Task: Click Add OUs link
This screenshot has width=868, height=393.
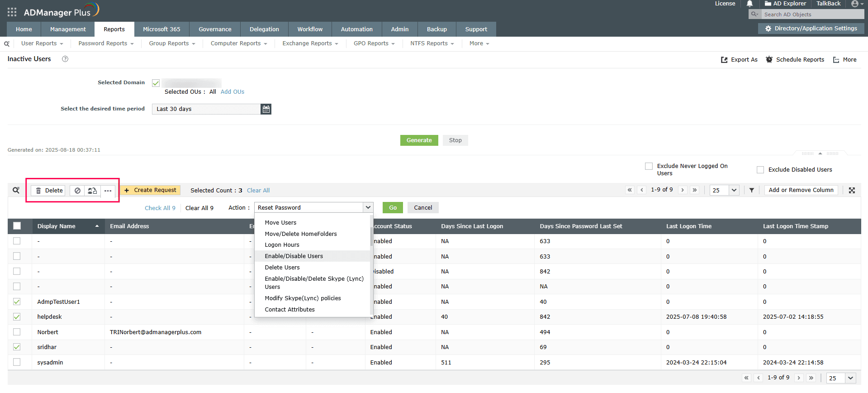Action: (x=232, y=92)
